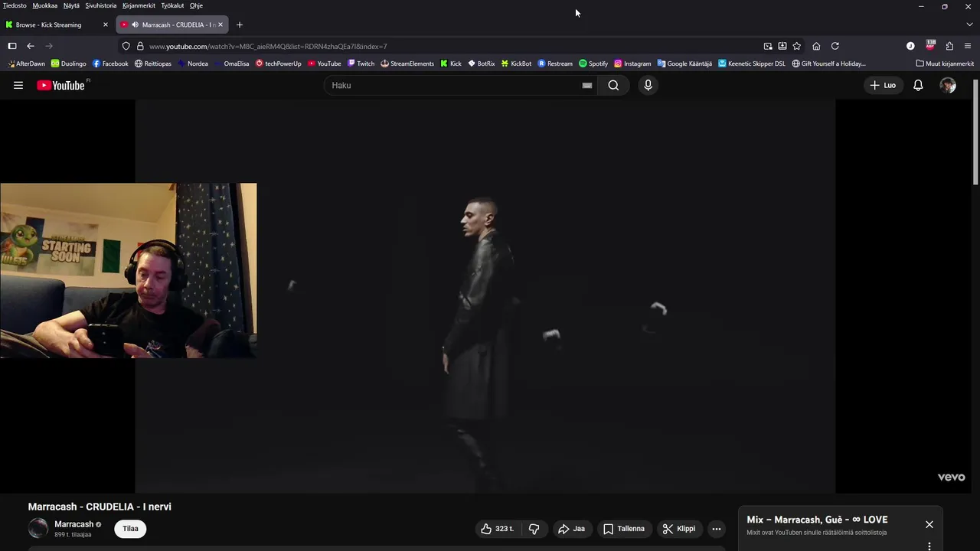980x551 pixels.
Task: Open the Adblock Plus extension icon
Action: [930, 46]
